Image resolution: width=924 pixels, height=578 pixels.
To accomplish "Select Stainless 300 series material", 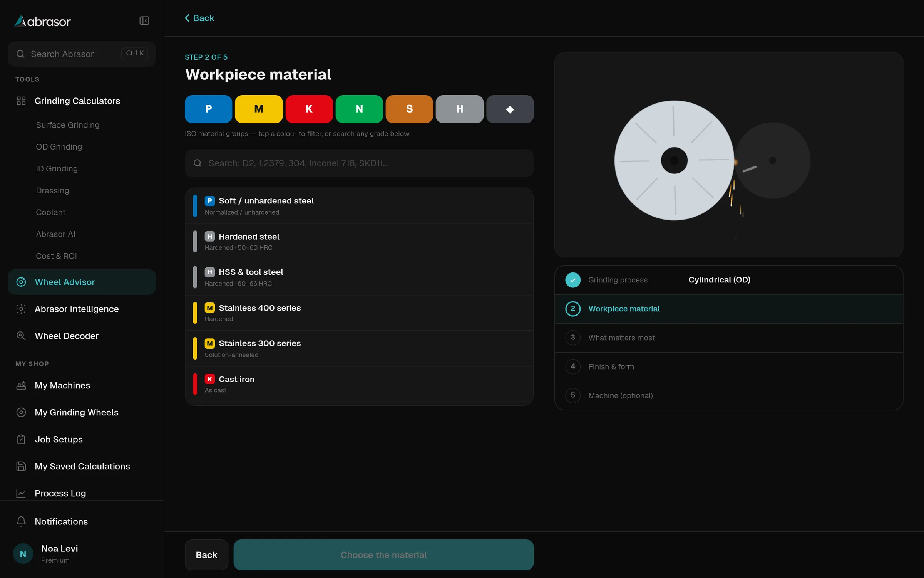I will tap(359, 349).
